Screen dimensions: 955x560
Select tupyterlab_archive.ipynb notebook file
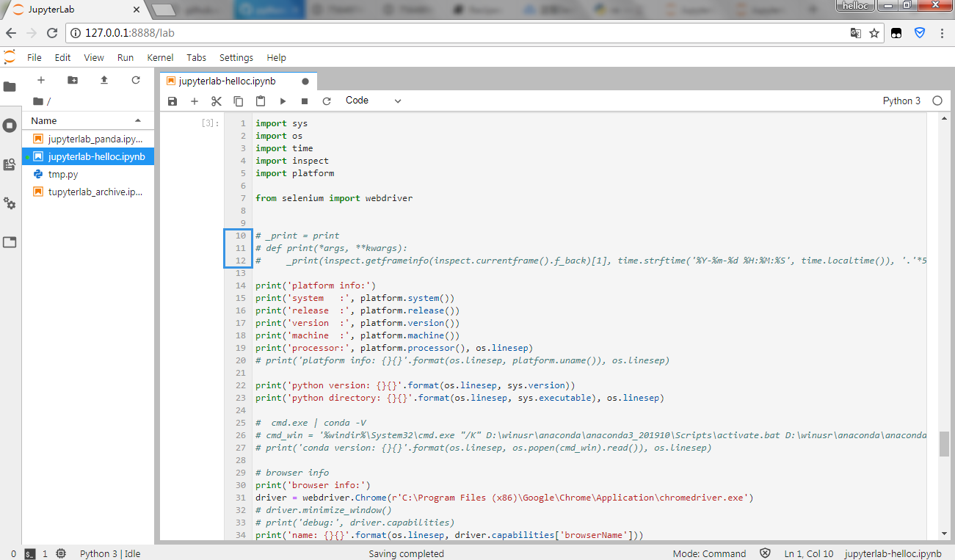[88, 192]
